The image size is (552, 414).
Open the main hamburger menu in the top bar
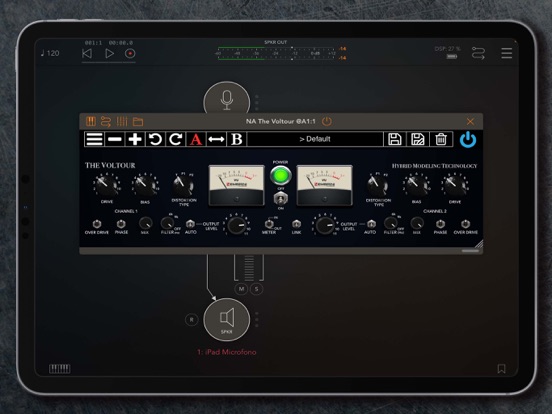(507, 53)
